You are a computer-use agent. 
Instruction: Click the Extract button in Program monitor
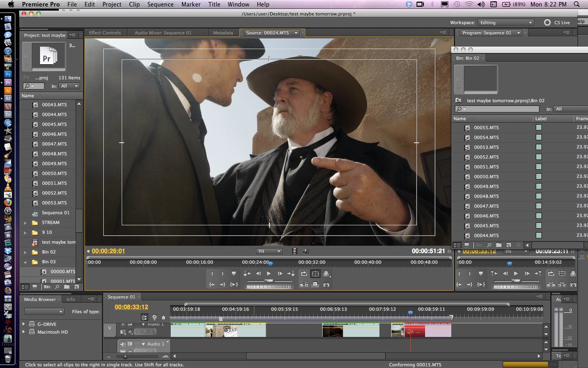[562, 284]
